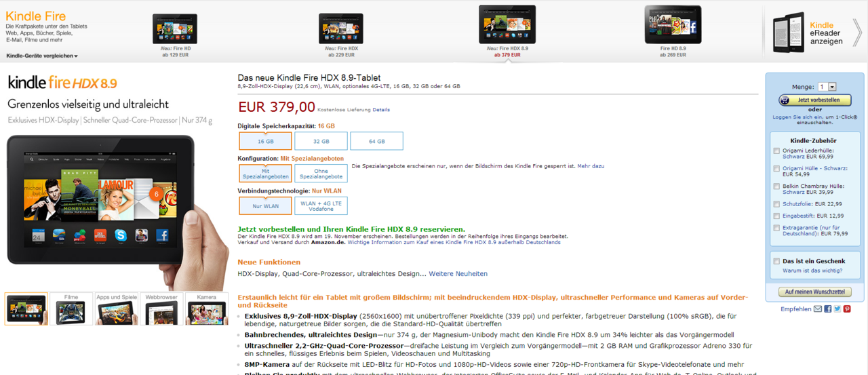Choose 16 GB storage option
This screenshot has width=868, height=375.
coord(265,141)
